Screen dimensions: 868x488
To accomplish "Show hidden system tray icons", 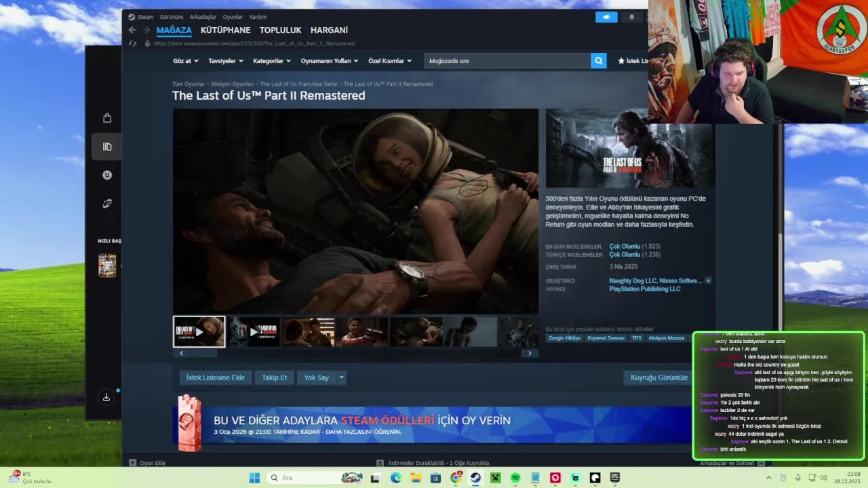I will 768,478.
